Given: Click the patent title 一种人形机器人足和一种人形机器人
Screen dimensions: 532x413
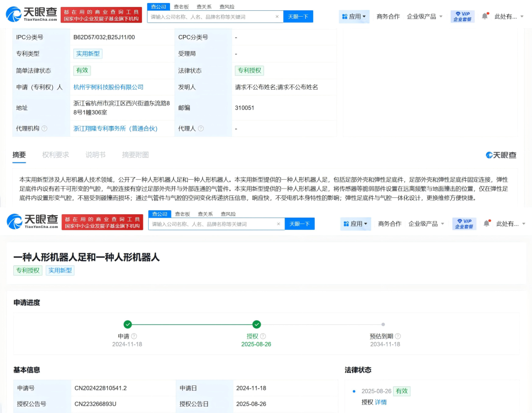Looking at the screenshot, I should point(87,257).
